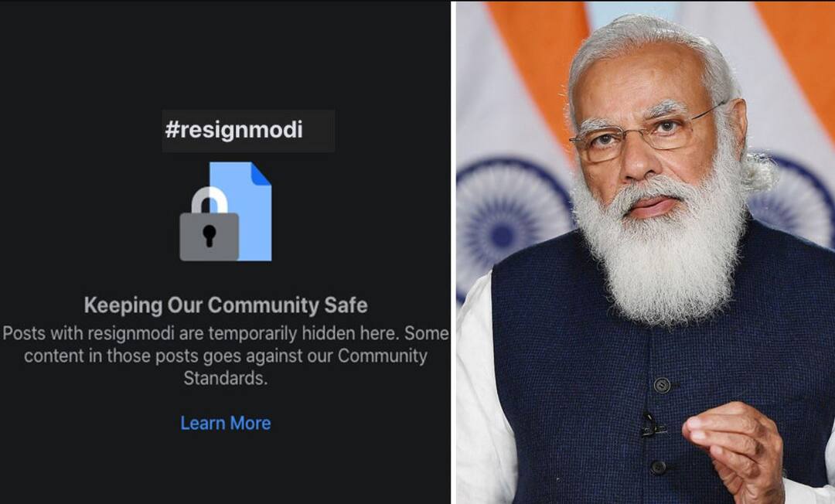Screen dimensions: 835x504
Task: Click the blue chakra wheel on right flag
Action: (792, 201)
